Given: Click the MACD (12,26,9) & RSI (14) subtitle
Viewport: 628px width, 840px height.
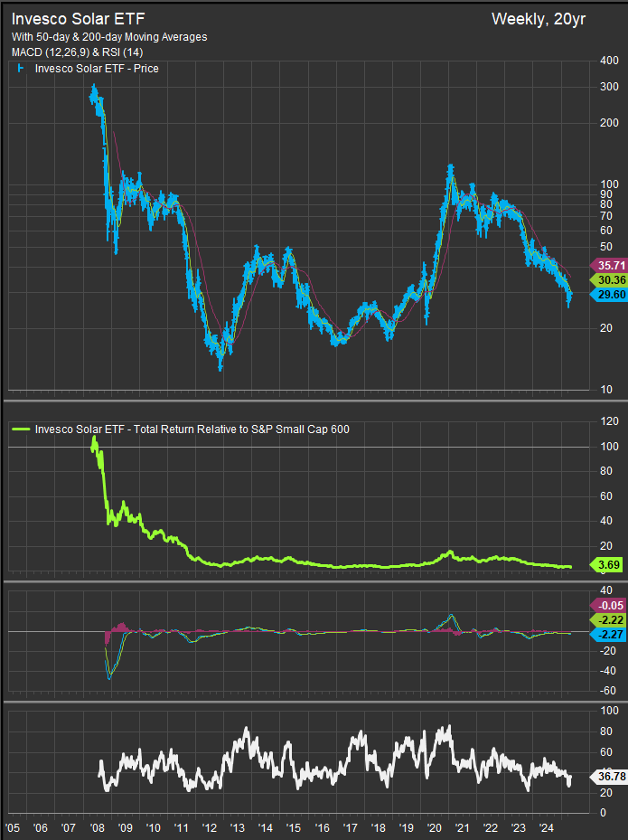Looking at the screenshot, I should [x=77, y=52].
